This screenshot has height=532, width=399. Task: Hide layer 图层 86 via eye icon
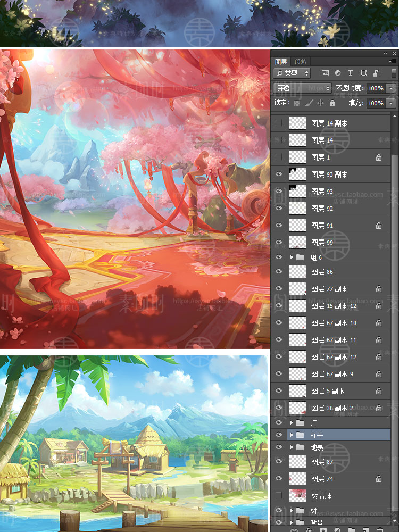(x=279, y=271)
